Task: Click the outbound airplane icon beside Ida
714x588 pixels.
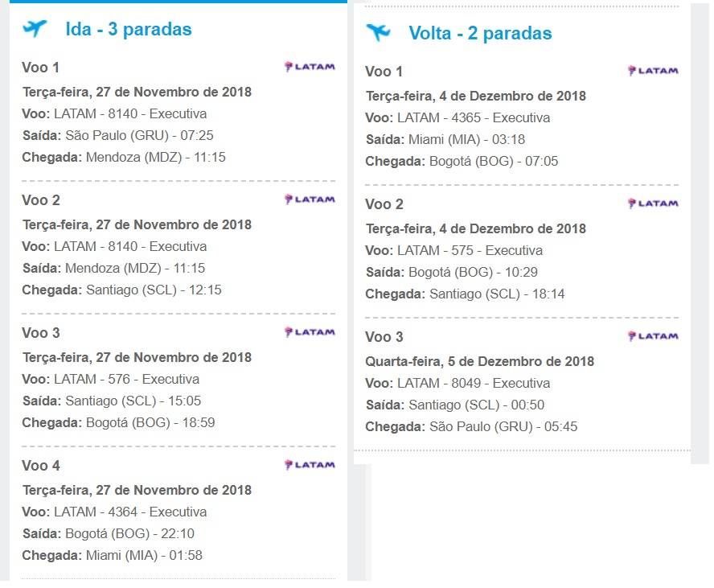Action: [35, 29]
